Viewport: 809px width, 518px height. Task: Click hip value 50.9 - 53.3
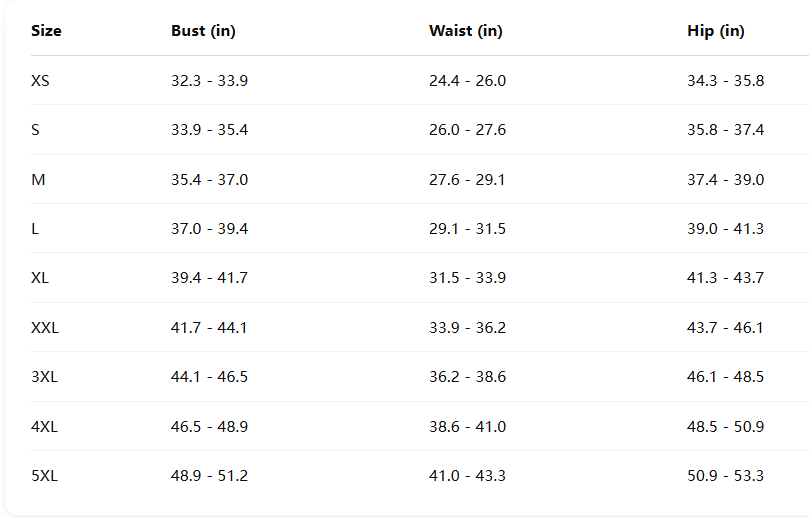point(725,476)
